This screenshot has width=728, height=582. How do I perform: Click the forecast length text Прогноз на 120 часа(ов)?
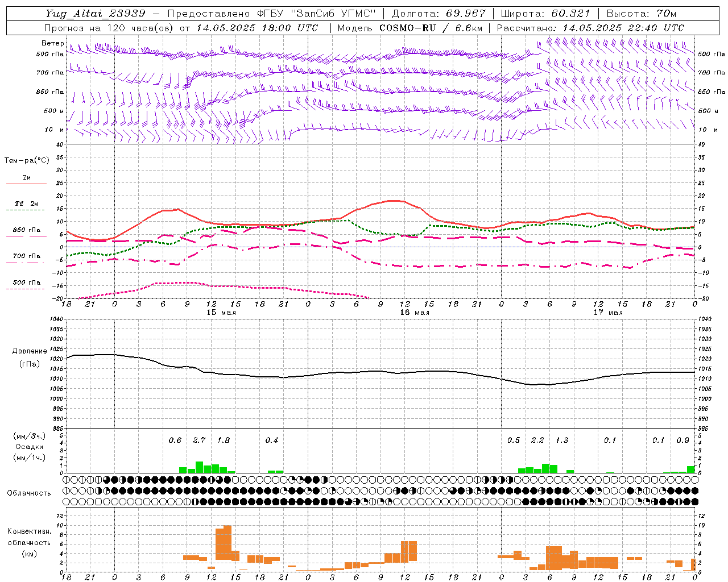[109, 28]
